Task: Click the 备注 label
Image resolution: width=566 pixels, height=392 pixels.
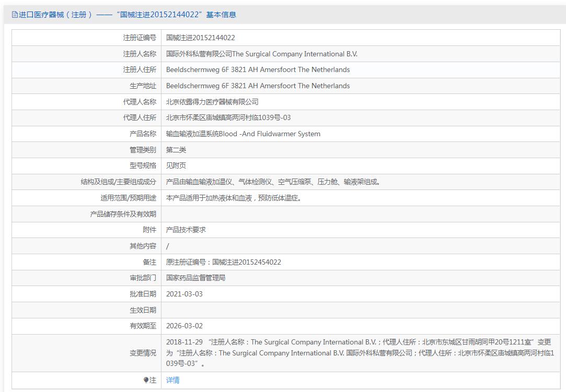Action: [149, 262]
